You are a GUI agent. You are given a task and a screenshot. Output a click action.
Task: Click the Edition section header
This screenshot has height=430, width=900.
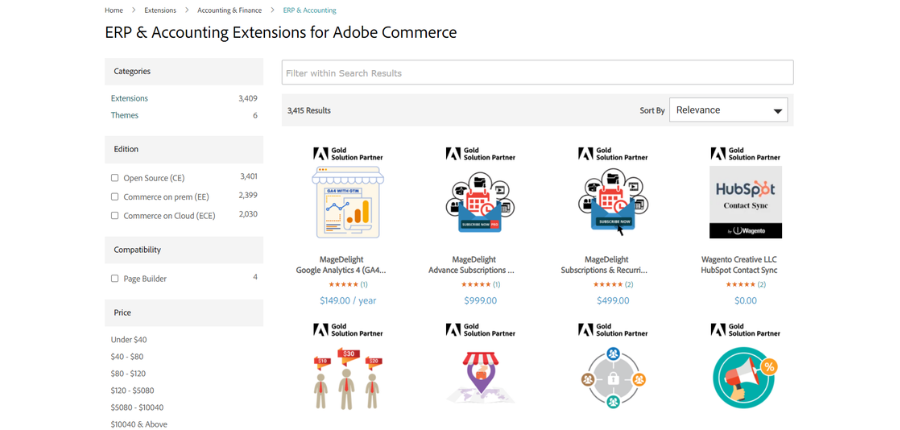pos(184,149)
